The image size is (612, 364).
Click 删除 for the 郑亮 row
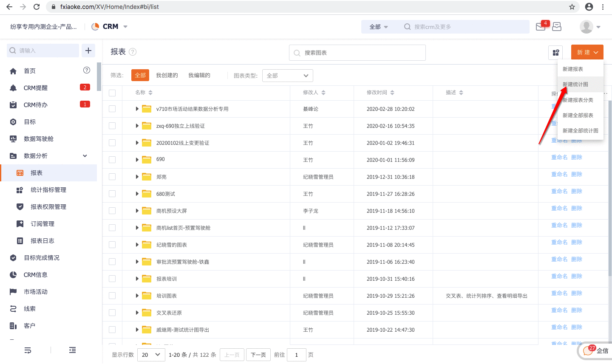pyautogui.click(x=577, y=174)
